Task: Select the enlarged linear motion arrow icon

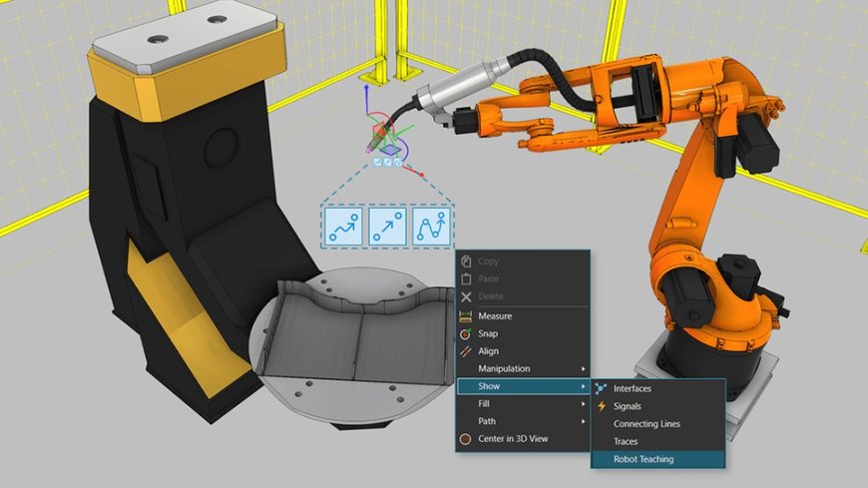Action: 387,226
